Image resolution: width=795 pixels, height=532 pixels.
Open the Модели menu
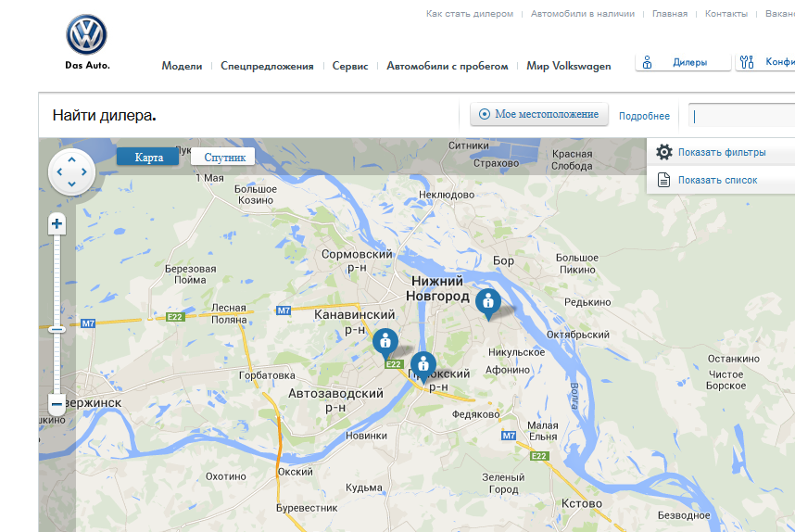pos(182,66)
